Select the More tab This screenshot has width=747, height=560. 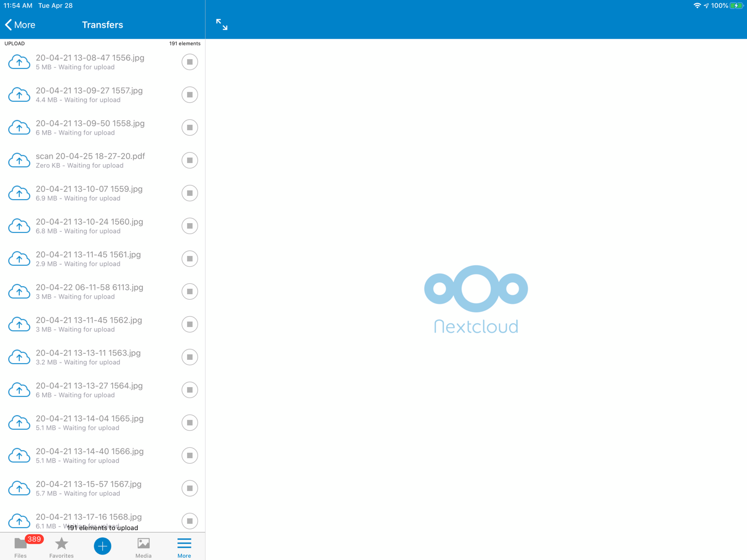tap(184, 547)
